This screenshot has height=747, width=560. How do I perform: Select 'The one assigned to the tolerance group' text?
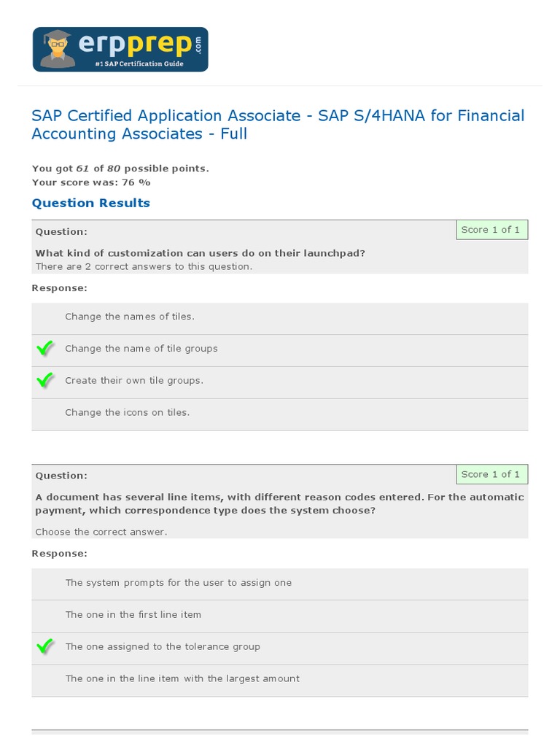coord(163,647)
